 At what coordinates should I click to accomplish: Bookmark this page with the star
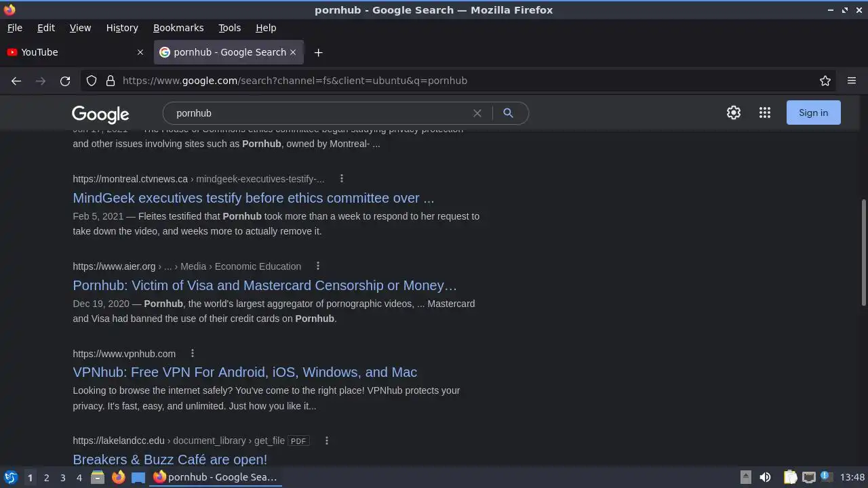tap(825, 81)
